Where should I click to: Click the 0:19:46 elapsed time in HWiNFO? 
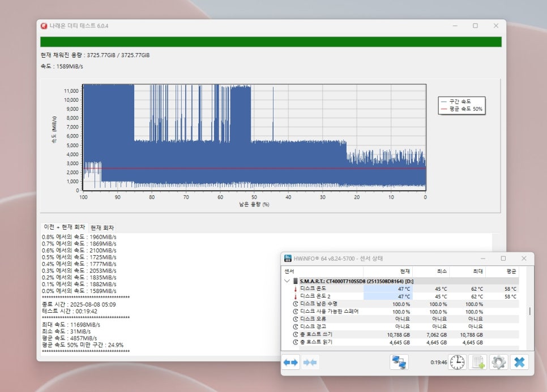pyautogui.click(x=438, y=363)
